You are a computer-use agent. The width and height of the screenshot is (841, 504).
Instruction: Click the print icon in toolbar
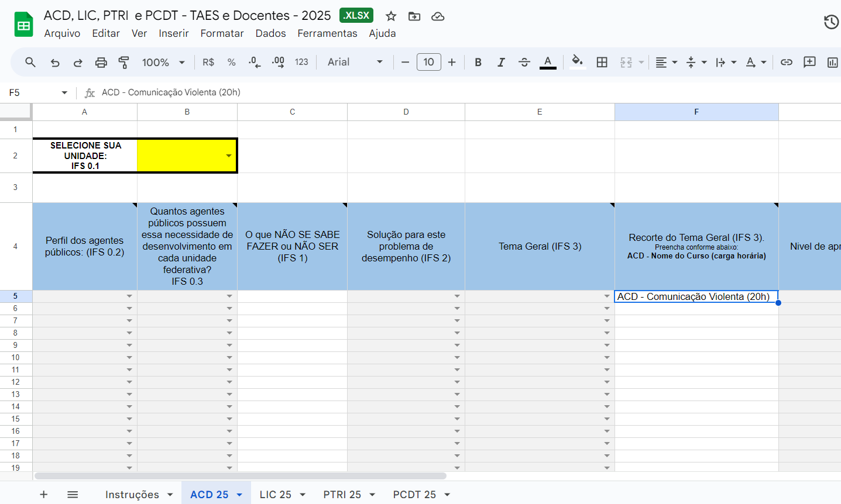tap(101, 62)
